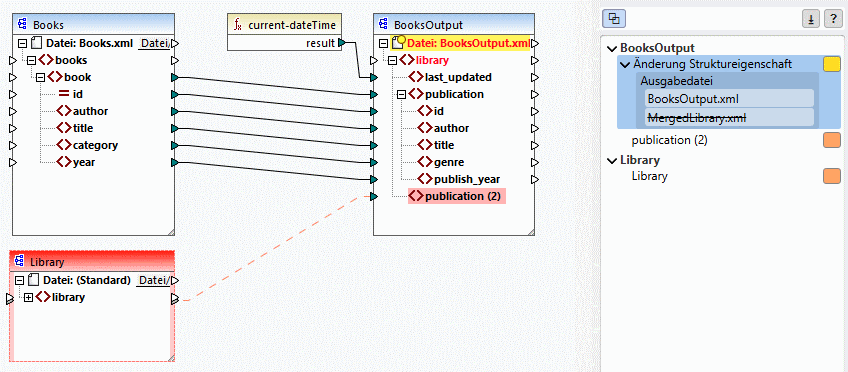
Task: Select the highlighted publication (2) node in BooksOutput
Action: (457, 196)
